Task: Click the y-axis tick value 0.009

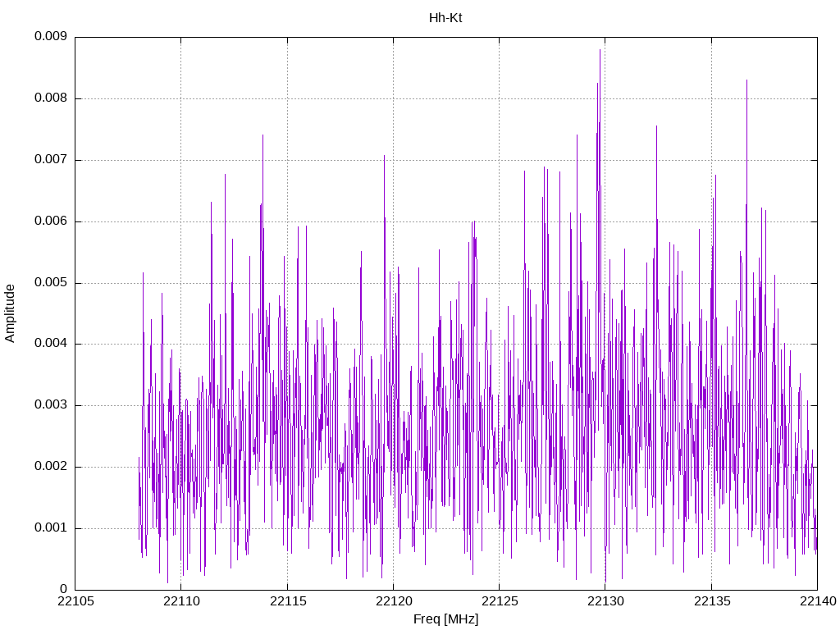Action: [50, 36]
